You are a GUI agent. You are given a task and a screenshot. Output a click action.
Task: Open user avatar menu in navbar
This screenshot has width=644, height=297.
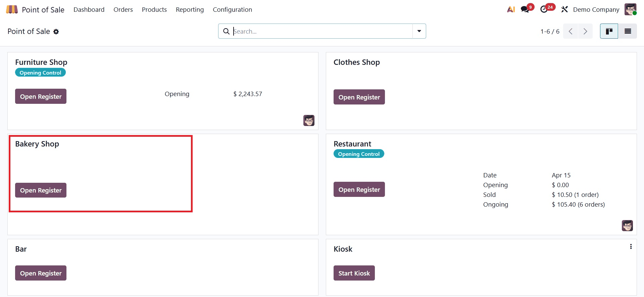630,9
